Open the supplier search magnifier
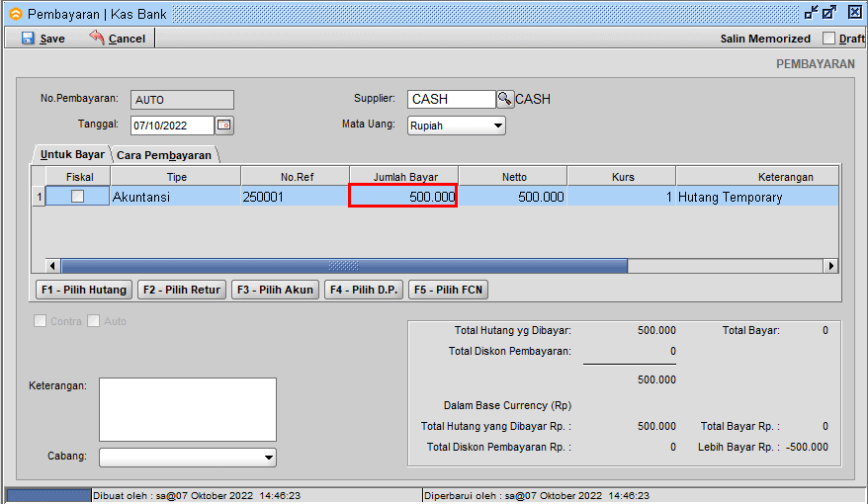The image size is (868, 504). (x=505, y=99)
